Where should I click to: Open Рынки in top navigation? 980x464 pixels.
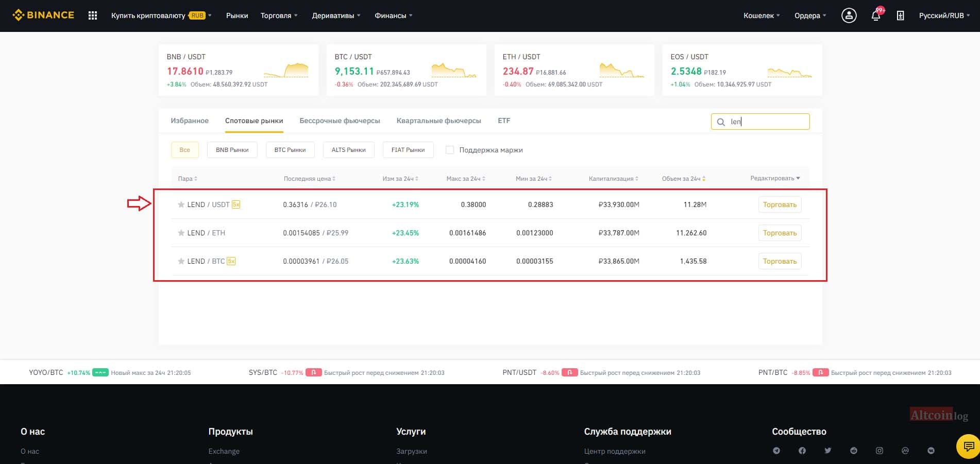[237, 15]
